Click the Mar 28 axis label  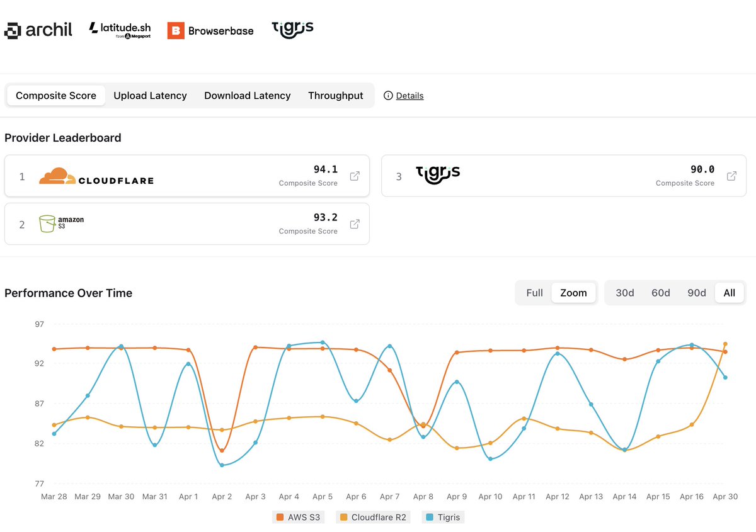pos(54,497)
